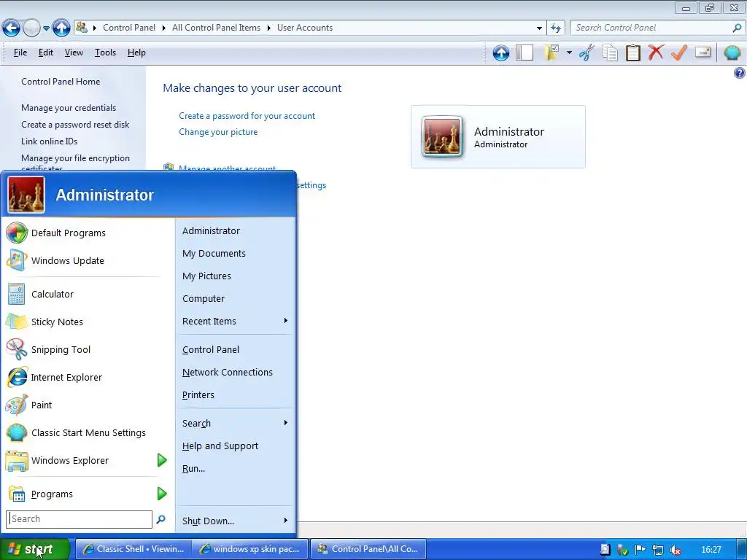Viewport: 747px width, 560px height.
Task: Click the Cut scissors toolbar icon
Action: (x=587, y=52)
